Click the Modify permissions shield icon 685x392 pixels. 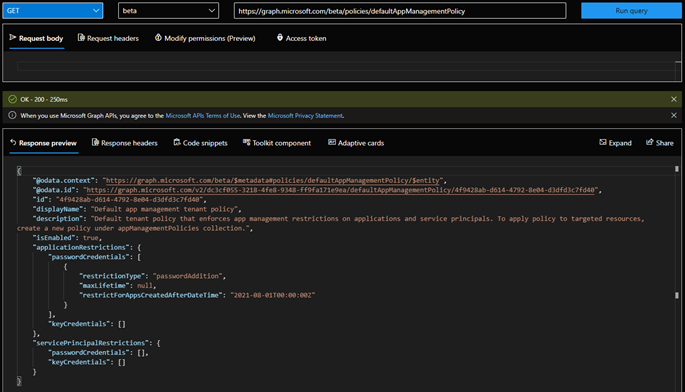pyautogui.click(x=158, y=38)
